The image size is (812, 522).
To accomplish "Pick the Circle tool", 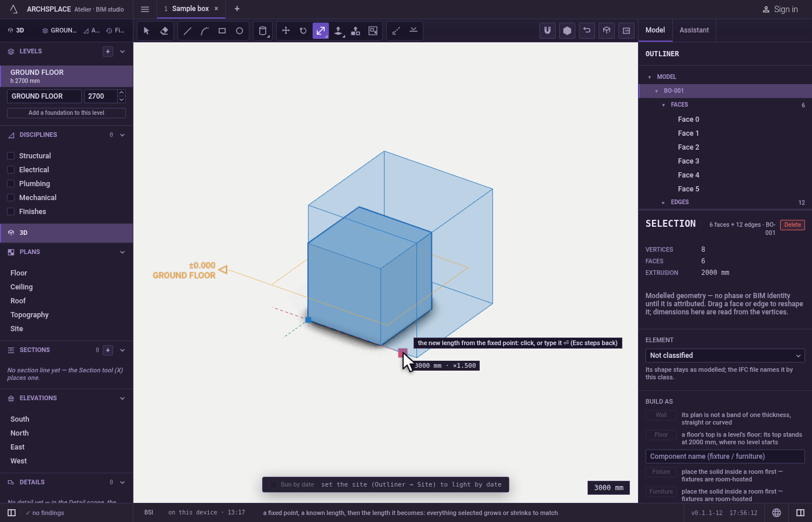I will pos(240,31).
